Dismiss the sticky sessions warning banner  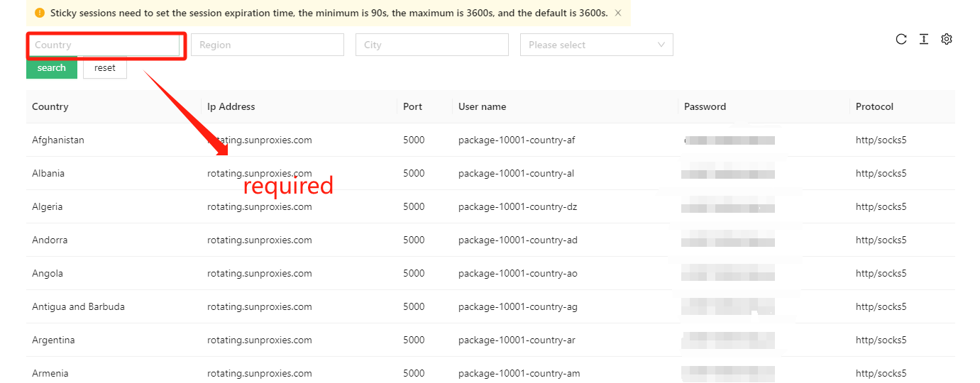point(618,13)
